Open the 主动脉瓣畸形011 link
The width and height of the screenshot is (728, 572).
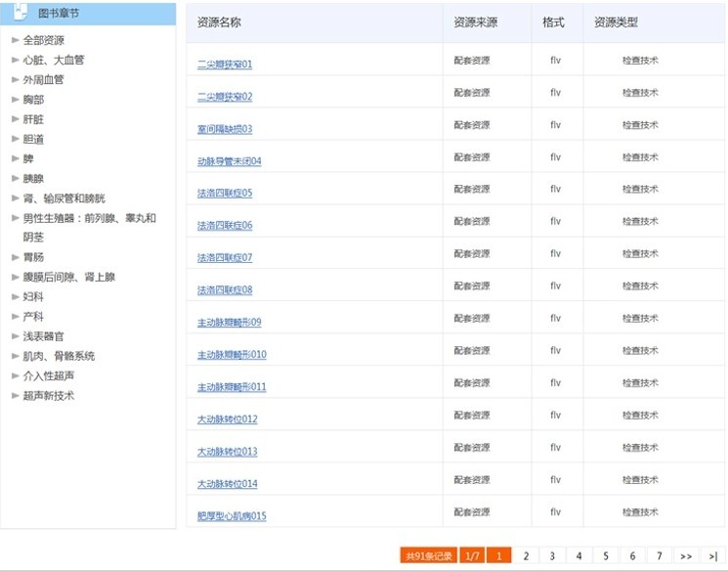[232, 386]
